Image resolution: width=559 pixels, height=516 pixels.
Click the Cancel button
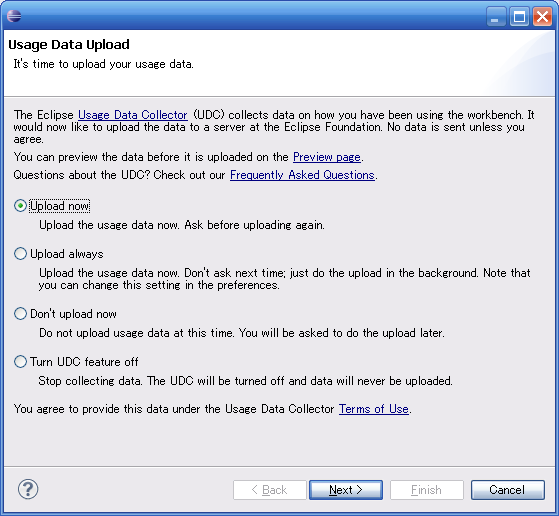(x=508, y=490)
